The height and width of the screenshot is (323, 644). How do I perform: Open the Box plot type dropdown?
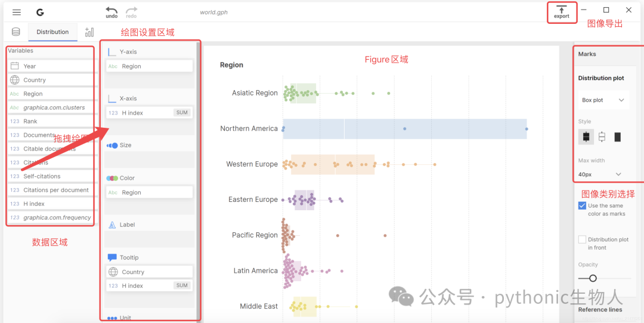coord(603,100)
